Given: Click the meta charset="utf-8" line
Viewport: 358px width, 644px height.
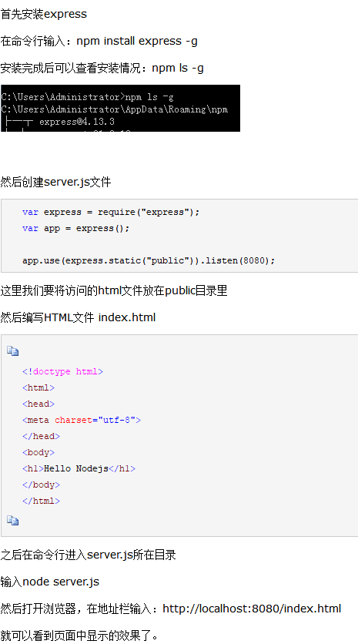Looking at the screenshot, I should 82,420.
